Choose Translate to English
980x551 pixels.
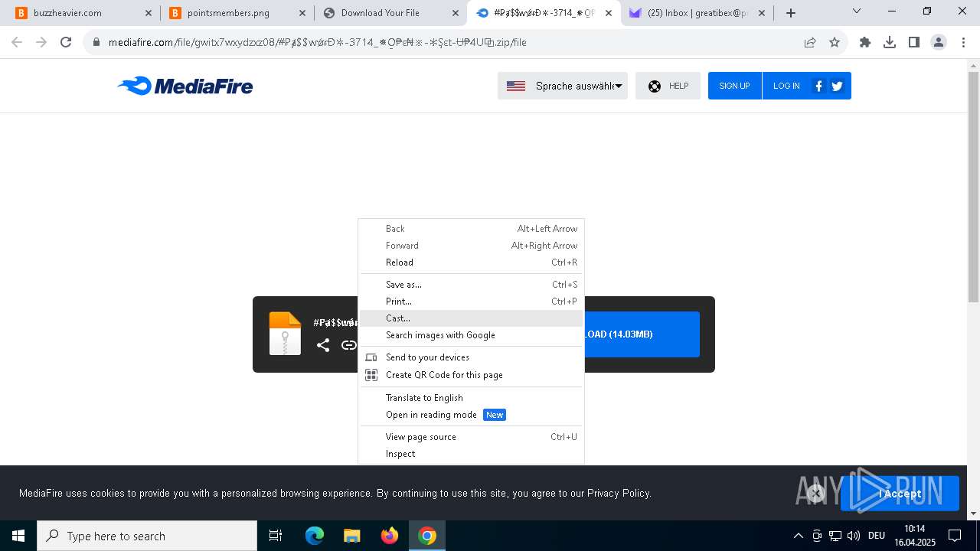click(x=471, y=398)
